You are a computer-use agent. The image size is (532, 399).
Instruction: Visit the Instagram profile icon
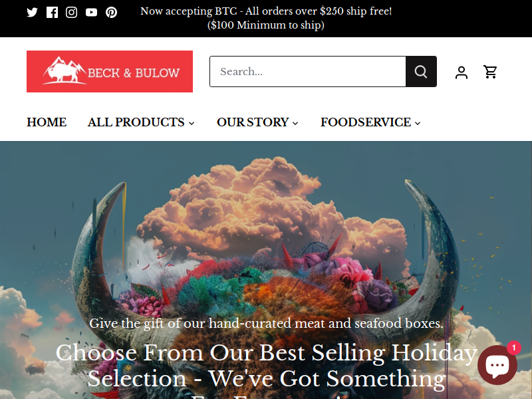tap(71, 13)
